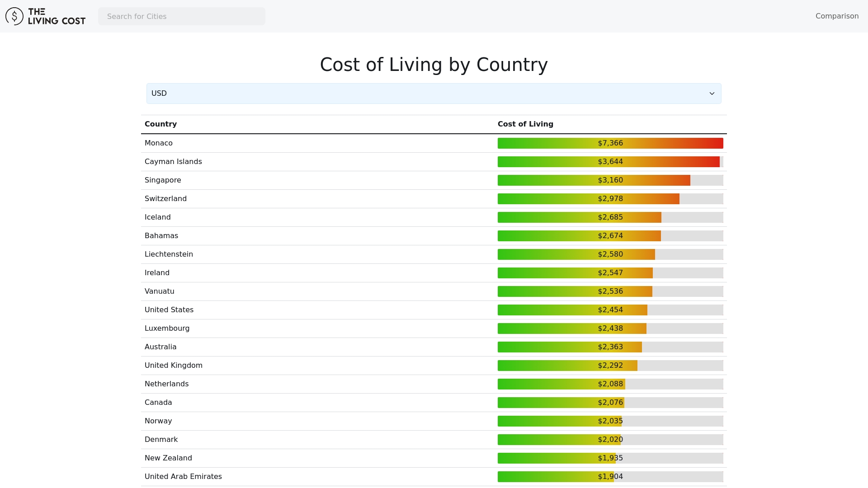
Task: Open the United Kingdom entry
Action: click(x=174, y=366)
